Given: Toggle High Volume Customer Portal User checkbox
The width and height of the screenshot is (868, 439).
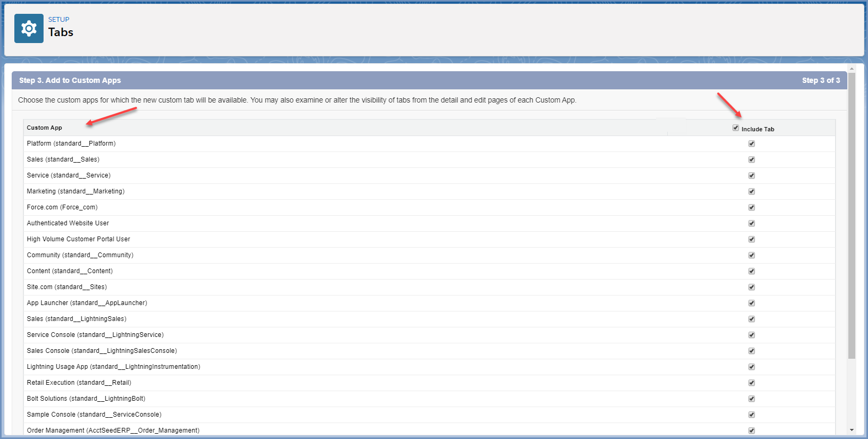Looking at the screenshot, I should click(x=752, y=239).
